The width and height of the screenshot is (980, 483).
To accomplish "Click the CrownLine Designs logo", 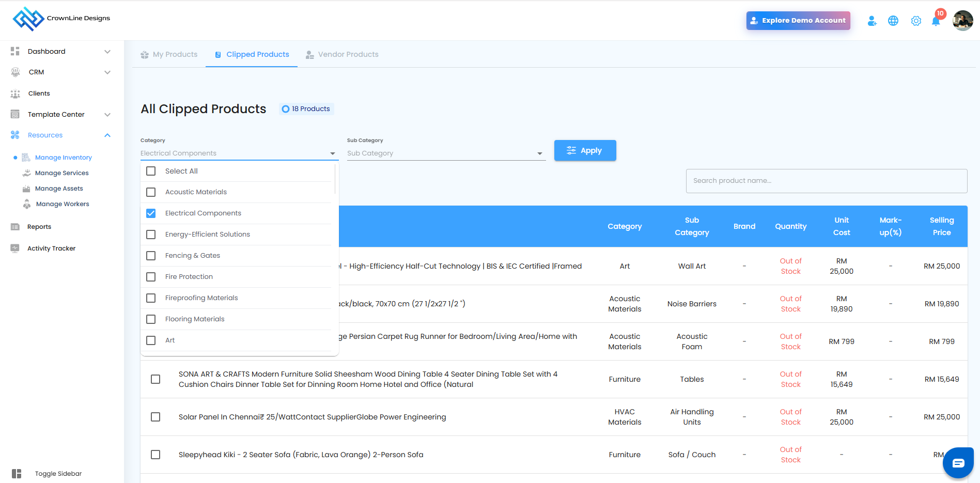I will 61,19.
